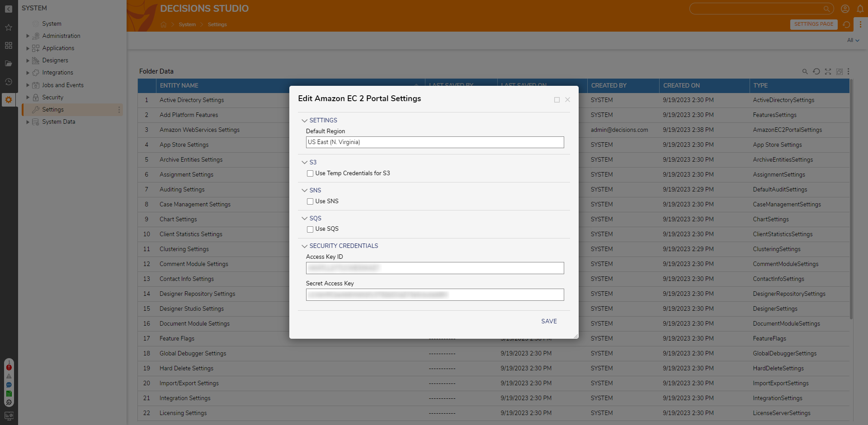Open the red error alert icon

(x=9, y=367)
